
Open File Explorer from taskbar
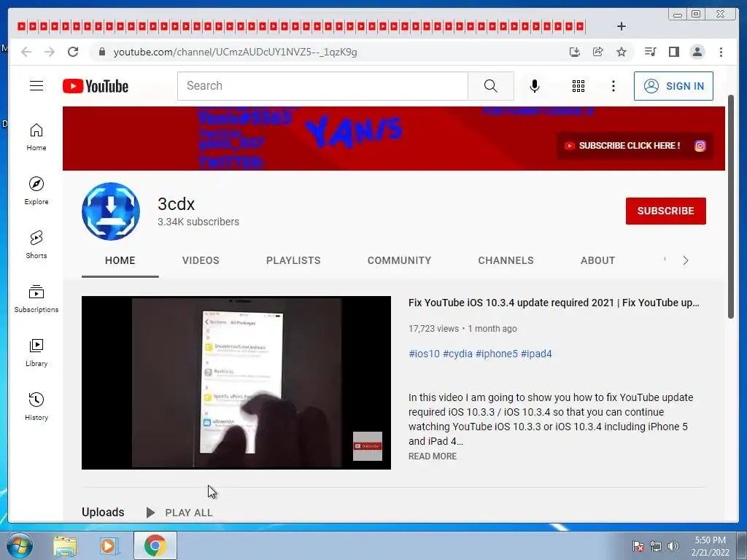[x=65, y=546]
